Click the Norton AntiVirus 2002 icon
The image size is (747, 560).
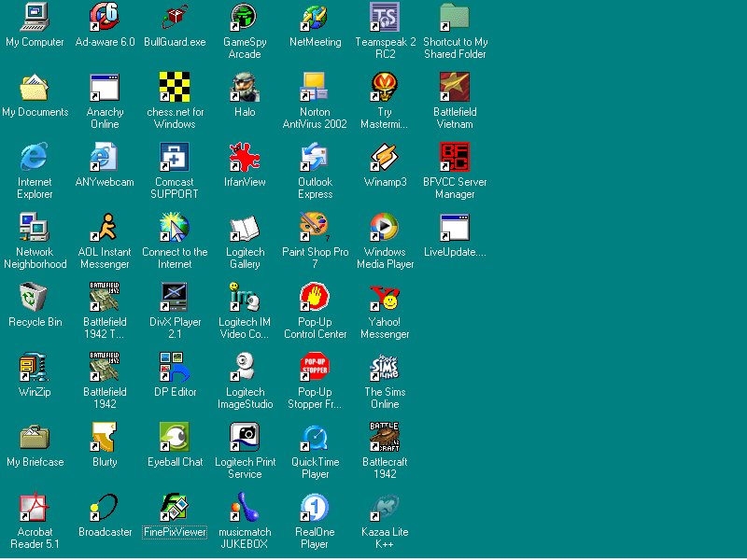coord(315,87)
